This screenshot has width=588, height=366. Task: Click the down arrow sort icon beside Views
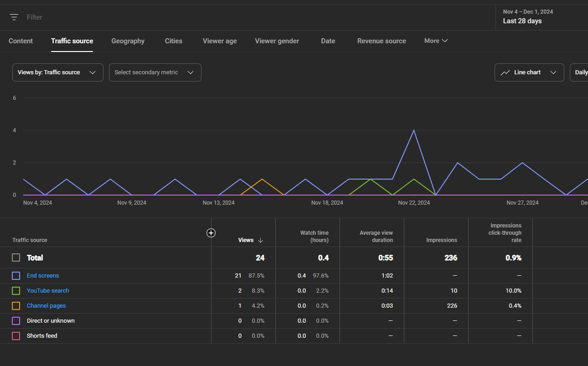261,240
